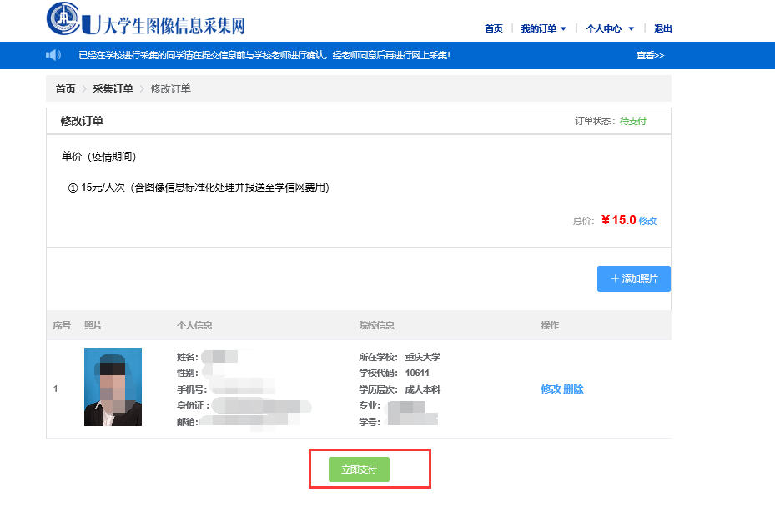
Task: Click the university image collection site logo
Action: 146,21
